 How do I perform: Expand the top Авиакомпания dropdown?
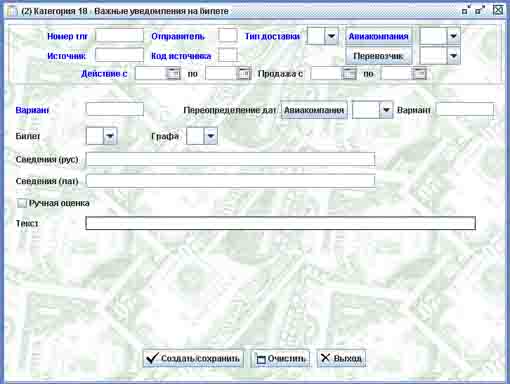tap(453, 36)
